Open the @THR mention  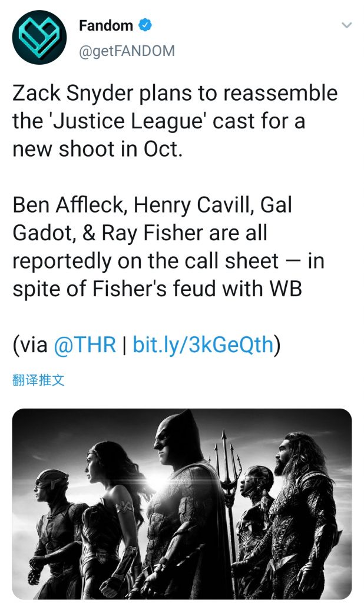[85, 344]
